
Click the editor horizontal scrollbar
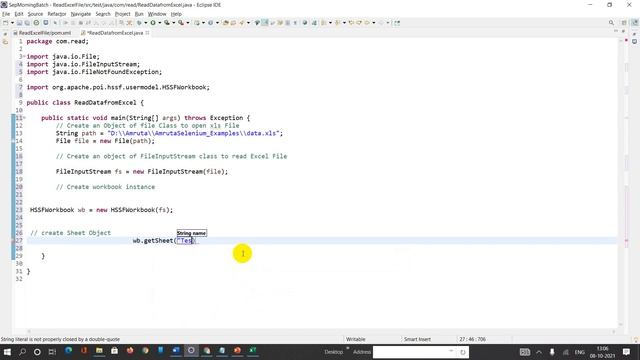(320, 331)
